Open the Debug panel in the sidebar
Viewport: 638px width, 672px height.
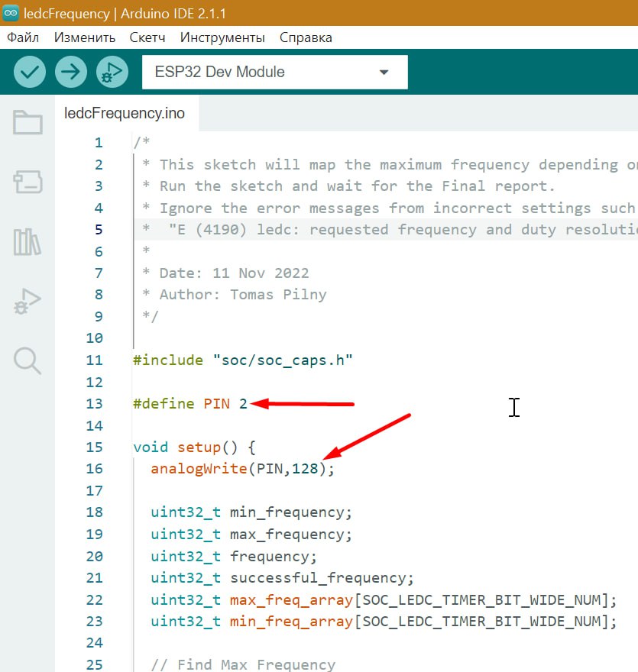27,301
